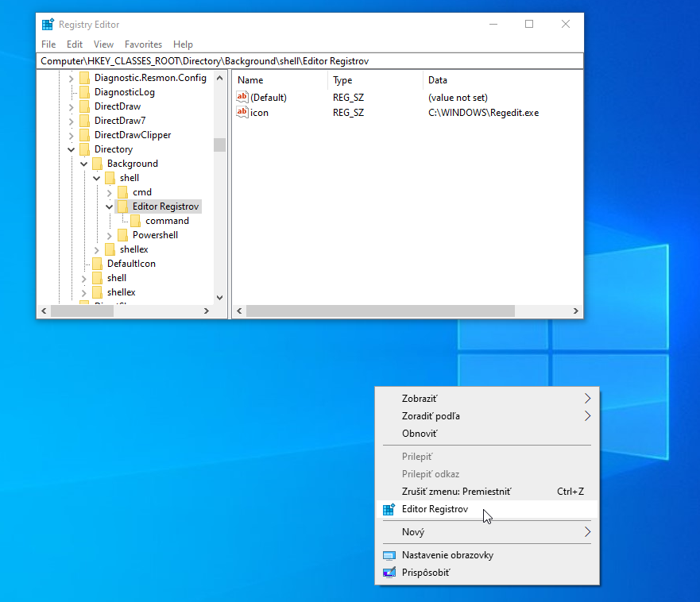Click the DirectDrawClipper folder icon
The width and height of the screenshot is (700, 602).
pos(85,135)
